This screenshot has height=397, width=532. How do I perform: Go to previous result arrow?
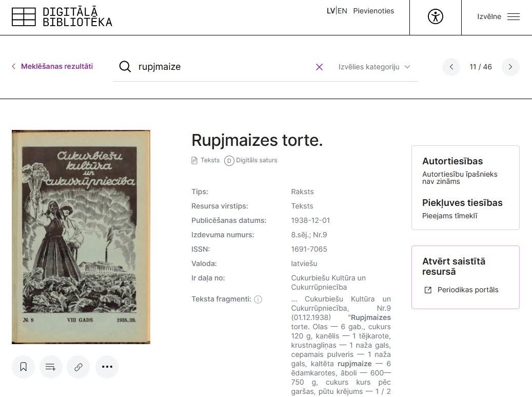(451, 67)
